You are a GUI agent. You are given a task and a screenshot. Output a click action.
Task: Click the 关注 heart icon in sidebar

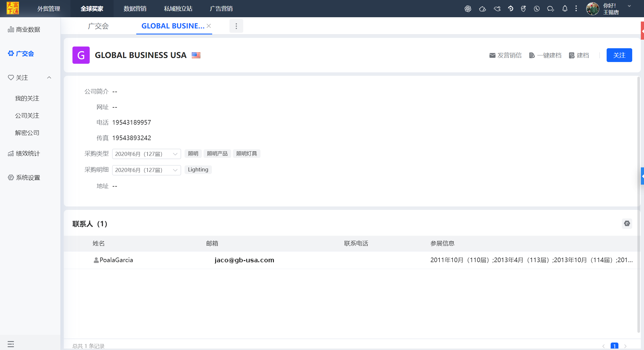click(x=11, y=78)
